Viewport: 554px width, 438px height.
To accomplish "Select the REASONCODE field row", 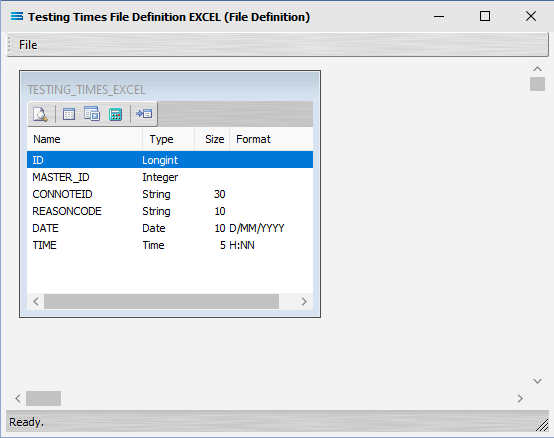I will (x=170, y=211).
